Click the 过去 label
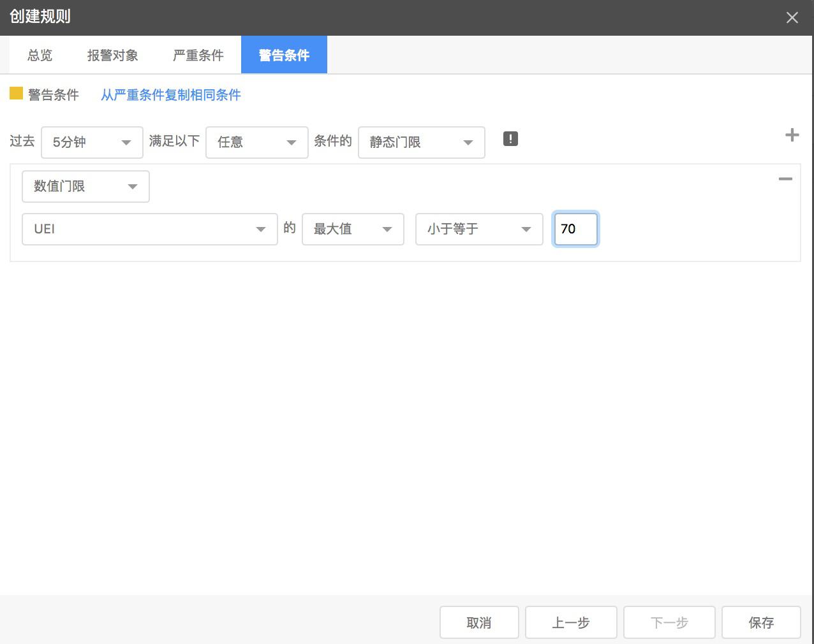 click(22, 141)
